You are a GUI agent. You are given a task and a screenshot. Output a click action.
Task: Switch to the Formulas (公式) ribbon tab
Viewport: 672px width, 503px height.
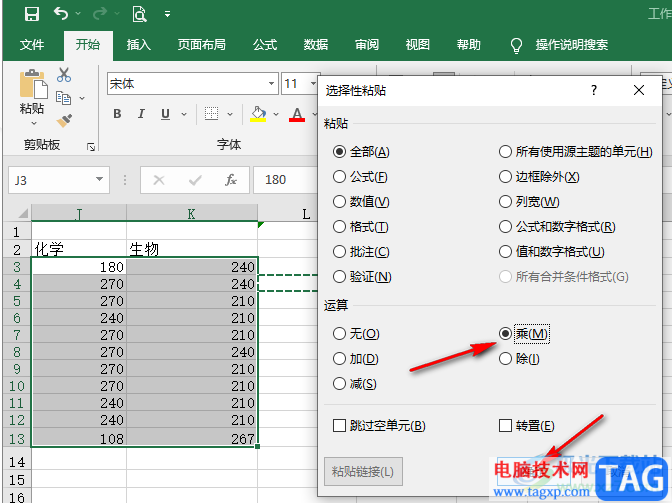pyautogui.click(x=265, y=45)
